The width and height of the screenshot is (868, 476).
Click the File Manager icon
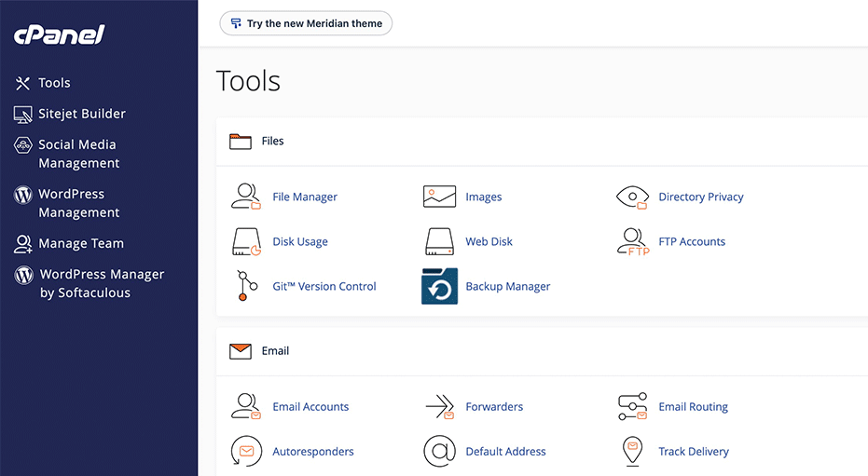click(x=246, y=197)
